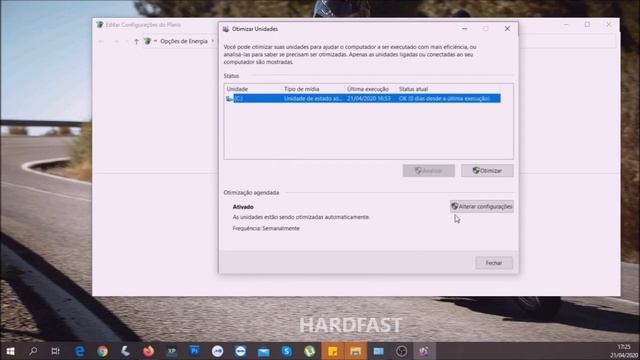Open TeamViewer icon on taskbar

pyautogui.click(x=240, y=351)
